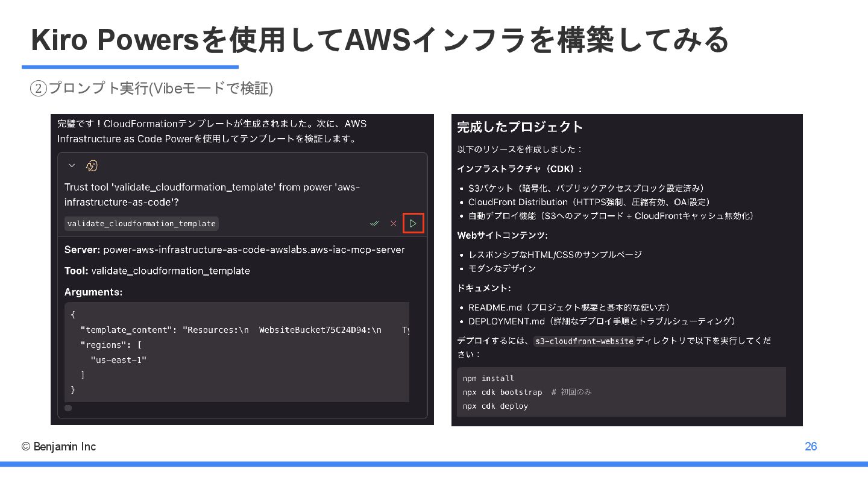This screenshot has height=489, width=868.
Task: Click the npx cdk bootstrap command line
Action: [527, 392]
